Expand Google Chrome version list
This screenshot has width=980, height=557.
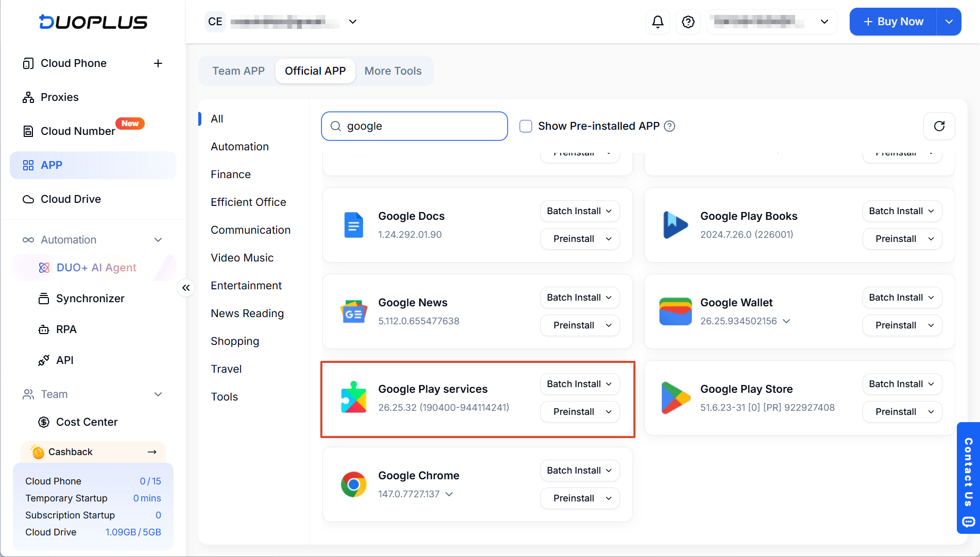449,494
